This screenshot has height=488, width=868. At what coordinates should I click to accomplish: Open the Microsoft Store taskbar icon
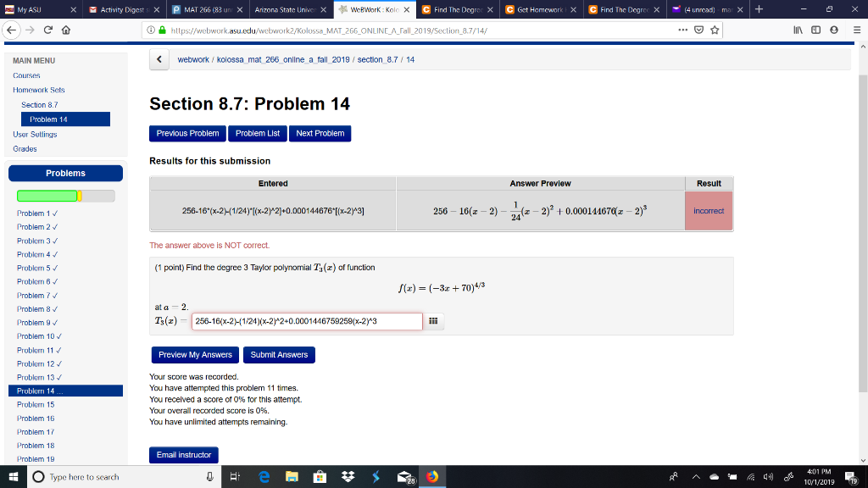pyautogui.click(x=319, y=476)
